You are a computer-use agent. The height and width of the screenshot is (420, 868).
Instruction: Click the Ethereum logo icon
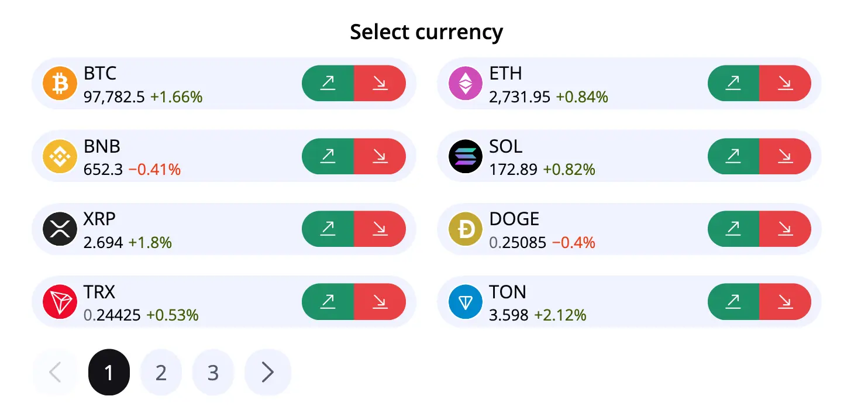click(x=466, y=84)
